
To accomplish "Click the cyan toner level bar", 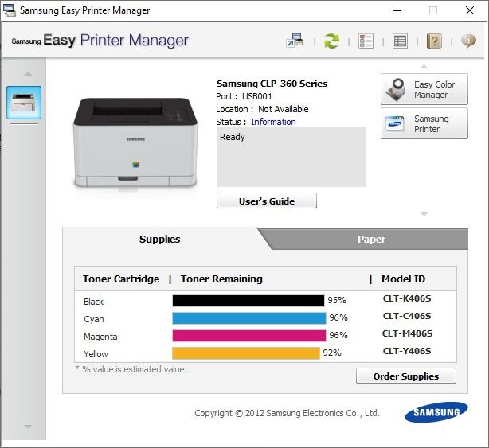I will (249, 318).
